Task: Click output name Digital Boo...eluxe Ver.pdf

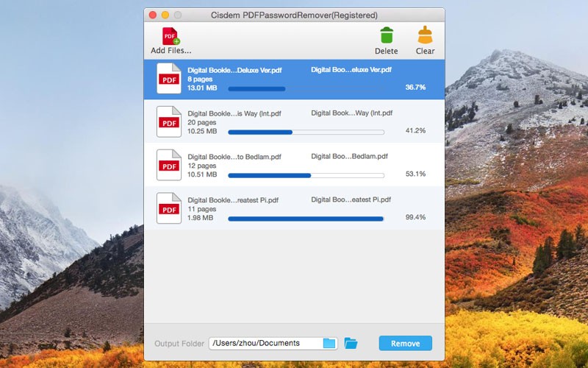Action: (x=351, y=70)
